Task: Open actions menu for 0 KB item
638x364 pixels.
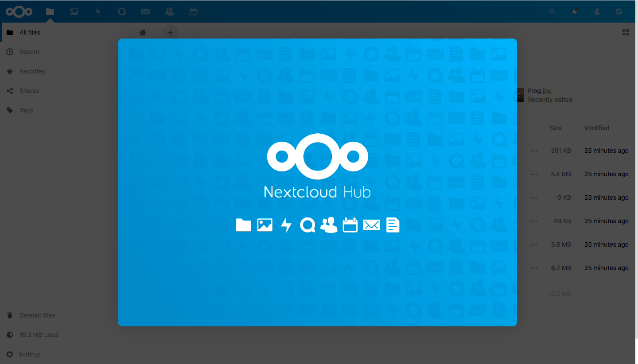Action: pos(534,198)
